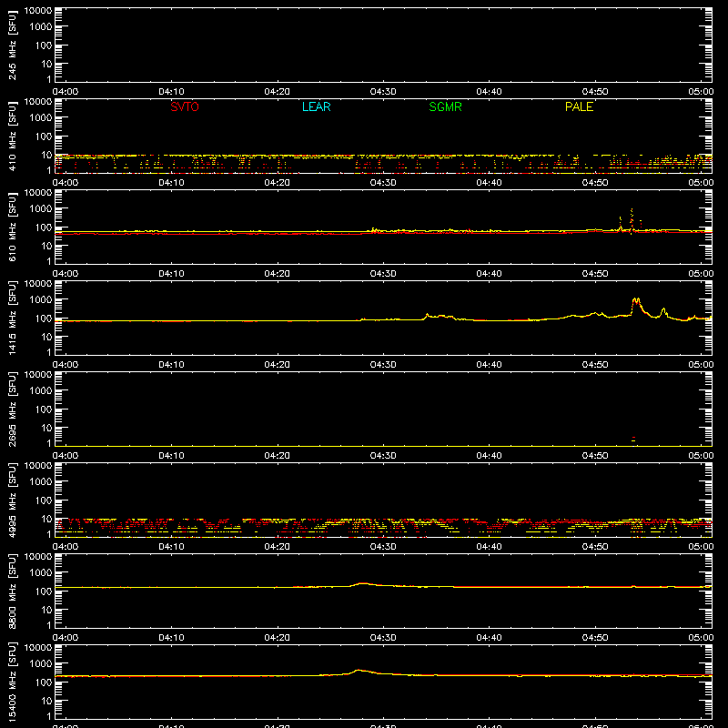Click the 10 tick label of 1415 MHz panel
The width and height of the screenshot is (728, 728).
point(46,337)
